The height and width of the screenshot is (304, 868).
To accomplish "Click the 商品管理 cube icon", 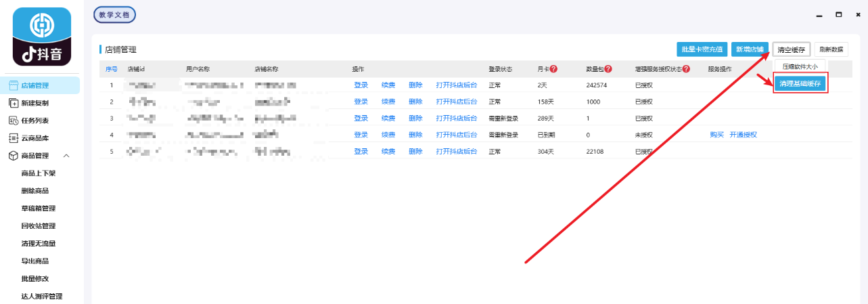I will pyautogui.click(x=13, y=156).
